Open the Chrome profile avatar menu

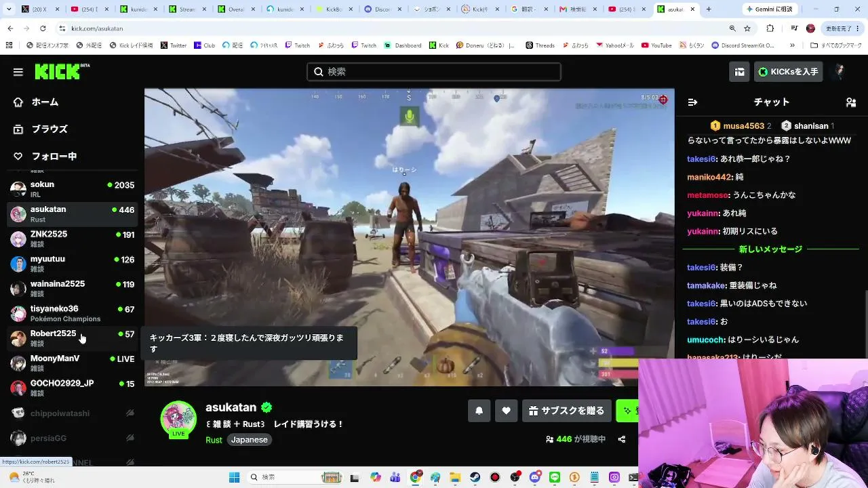tap(810, 28)
